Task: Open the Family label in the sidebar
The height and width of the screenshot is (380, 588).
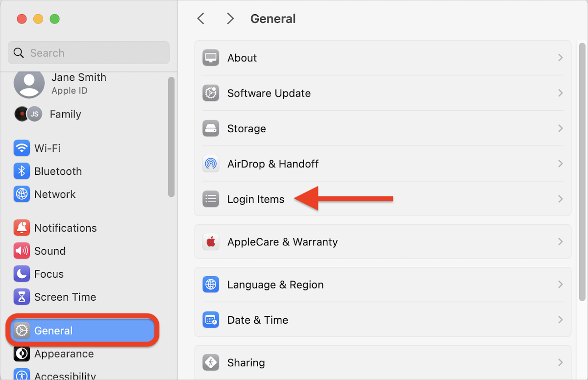Action: click(x=66, y=114)
